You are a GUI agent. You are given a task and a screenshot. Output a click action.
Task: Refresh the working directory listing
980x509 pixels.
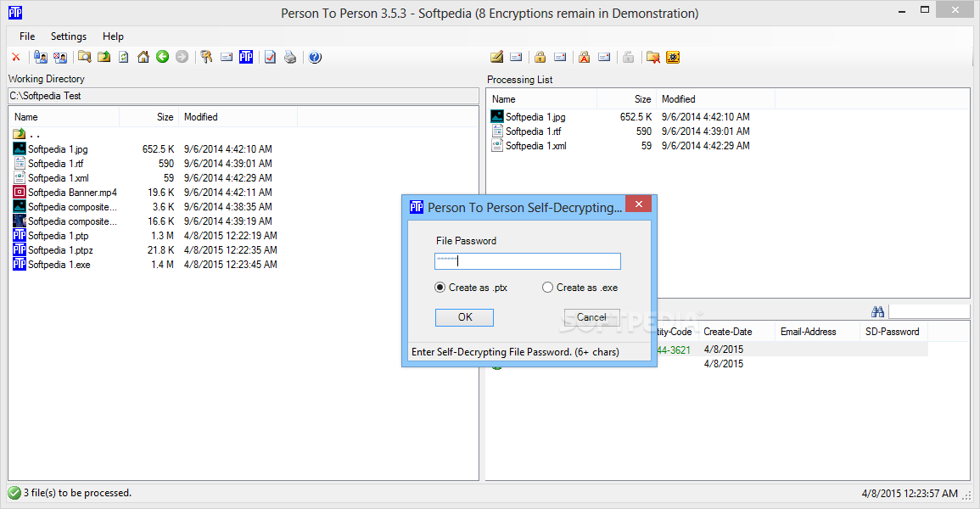(124, 58)
